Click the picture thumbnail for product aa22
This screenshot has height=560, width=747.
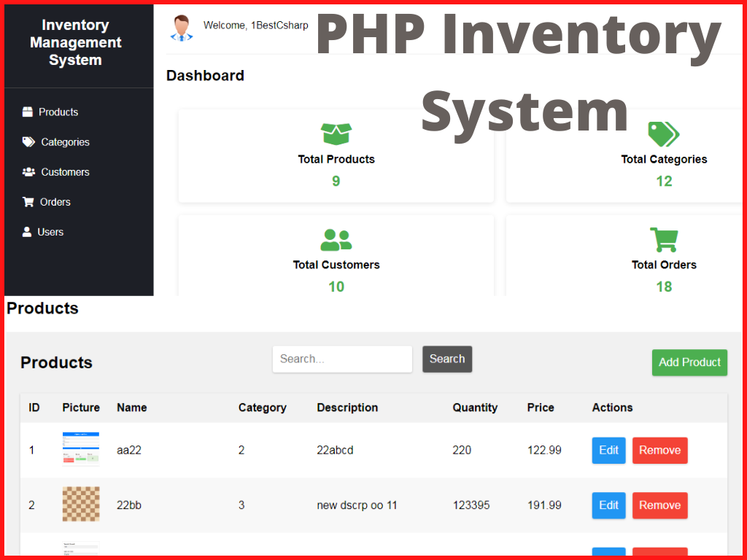(x=80, y=450)
